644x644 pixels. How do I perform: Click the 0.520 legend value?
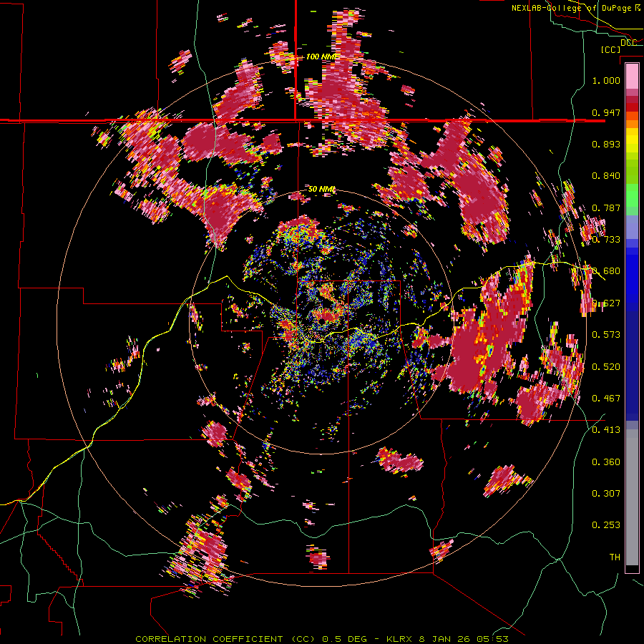606,366
